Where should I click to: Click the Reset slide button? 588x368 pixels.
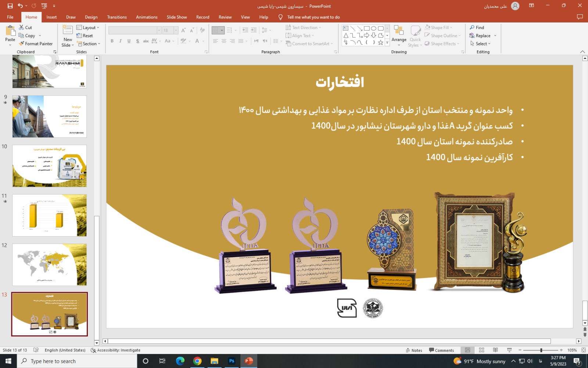pyautogui.click(x=85, y=36)
